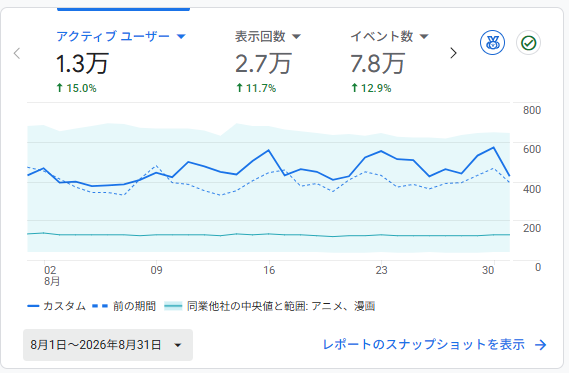The width and height of the screenshot is (569, 373).
Task: Click the teal peer median line
Action: point(269,234)
